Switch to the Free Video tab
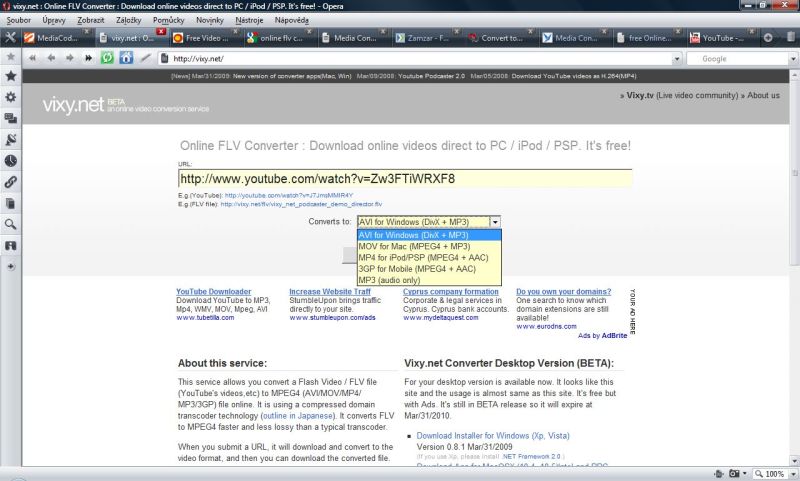The image size is (800, 481). pos(206,38)
